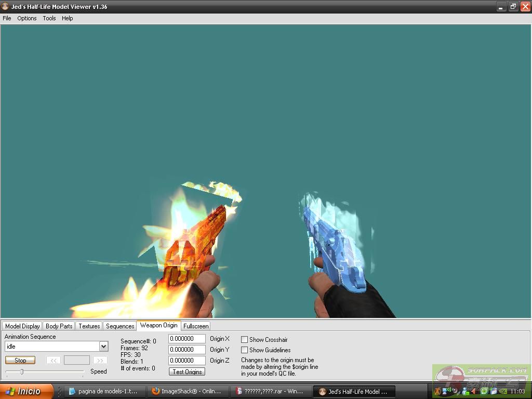Screen dimensions: 532x399
Task: Click the NVIDIA tray icon
Action: 503,391
